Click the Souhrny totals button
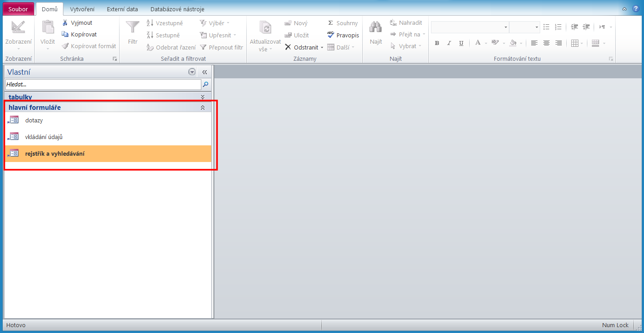 (342, 23)
